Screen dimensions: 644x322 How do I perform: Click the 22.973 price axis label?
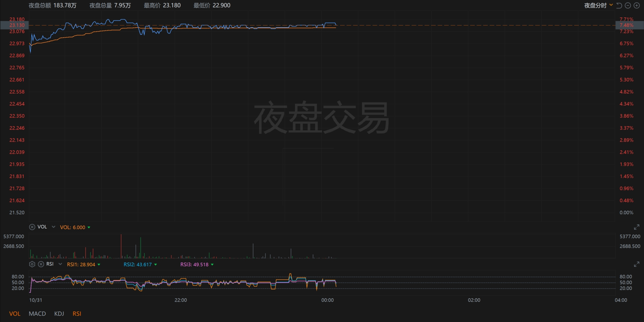pyautogui.click(x=17, y=44)
